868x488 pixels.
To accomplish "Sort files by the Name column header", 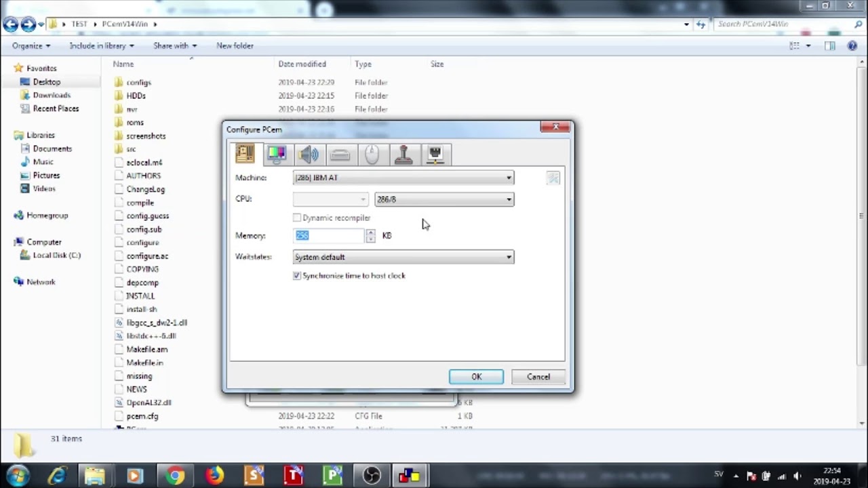I will (x=123, y=64).
